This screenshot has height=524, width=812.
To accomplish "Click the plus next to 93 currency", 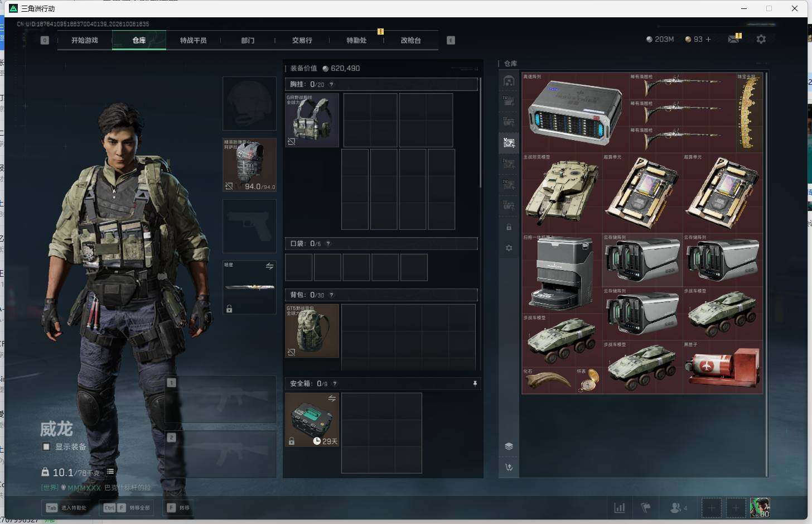I will 708,39.
